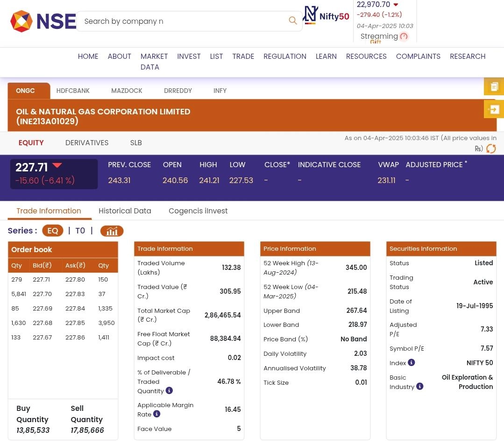Click the Cogencis iInvest link
Image resolution: width=504 pixels, height=445 pixels.
[198, 211]
